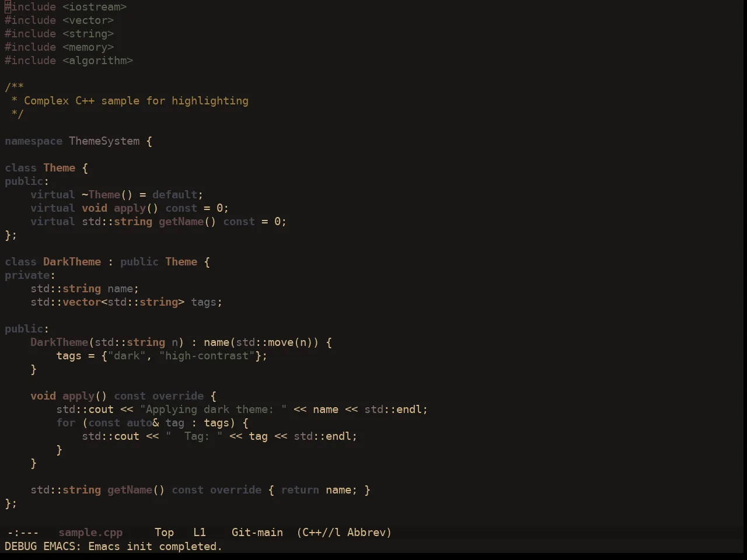Click the '#include <memory>' line
This screenshot has width=747, height=560.
point(60,47)
